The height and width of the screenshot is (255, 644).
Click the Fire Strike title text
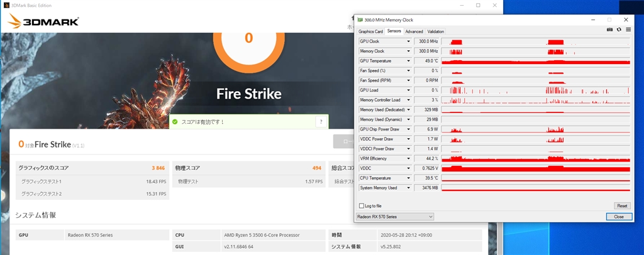pos(249,94)
